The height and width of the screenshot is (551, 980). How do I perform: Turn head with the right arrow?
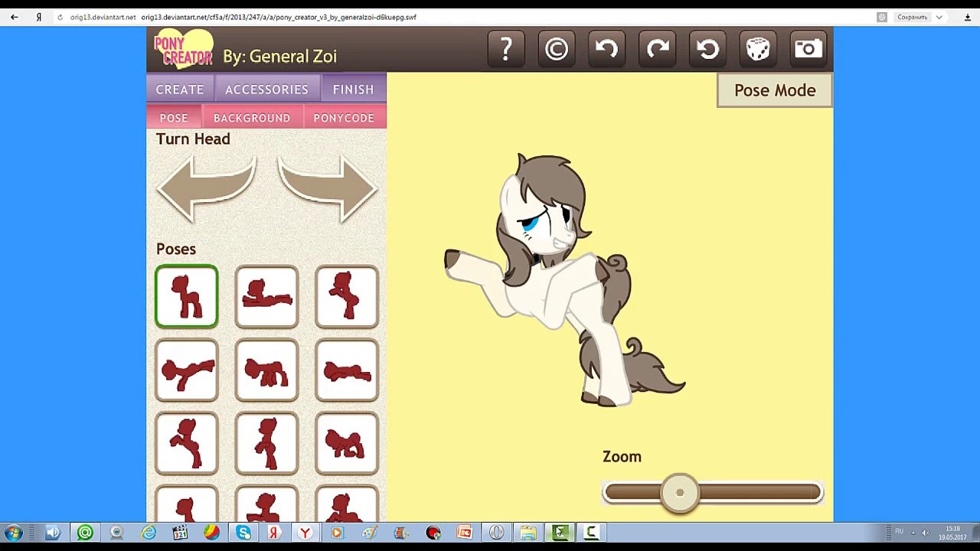328,188
